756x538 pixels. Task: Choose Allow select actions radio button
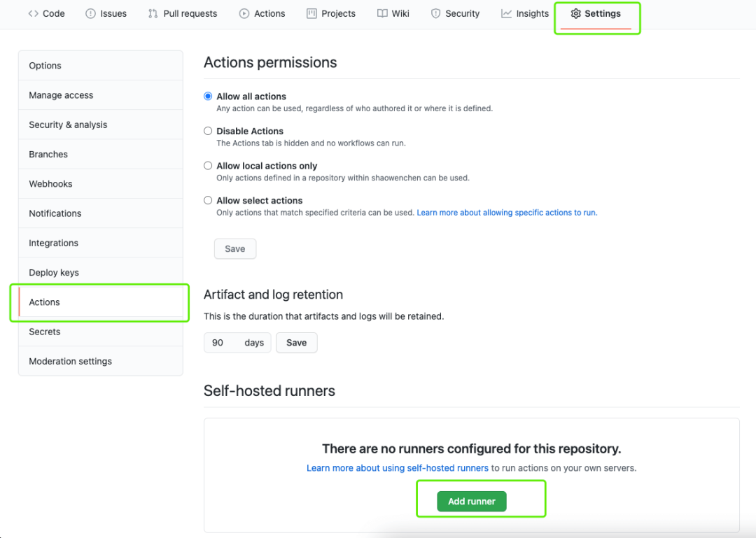click(x=208, y=200)
